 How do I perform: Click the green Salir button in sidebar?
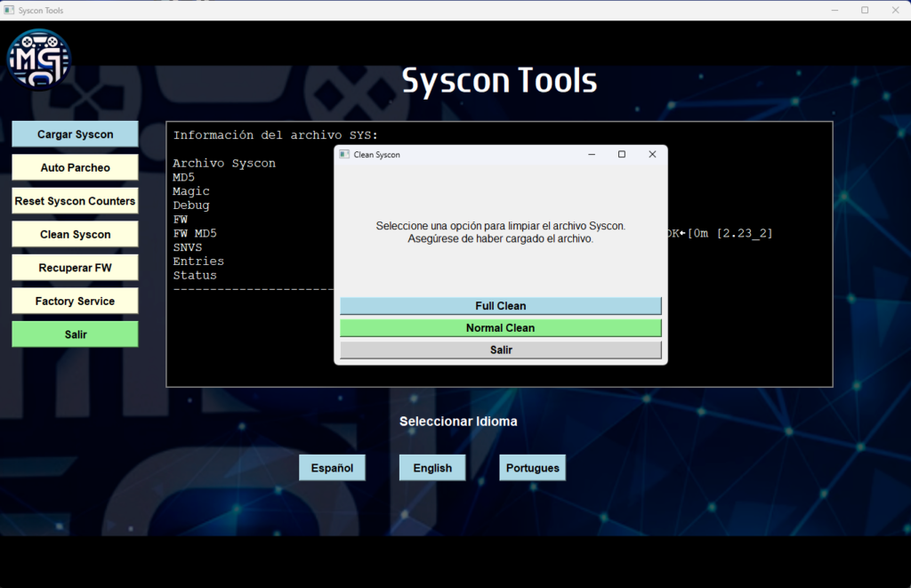[x=75, y=334]
